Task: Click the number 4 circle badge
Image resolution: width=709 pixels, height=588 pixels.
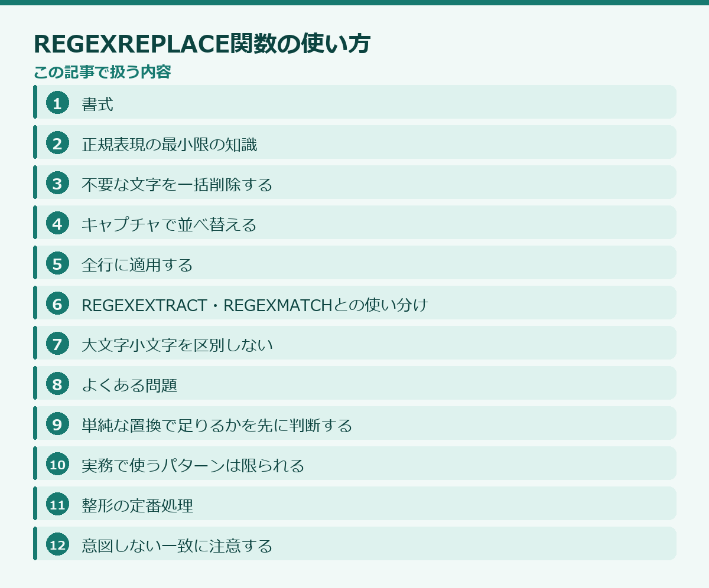Action: pyautogui.click(x=57, y=223)
